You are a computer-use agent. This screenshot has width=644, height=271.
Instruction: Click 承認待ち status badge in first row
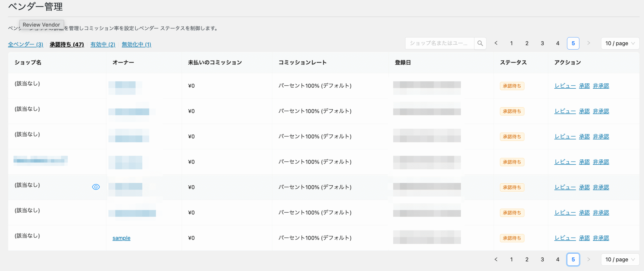(x=512, y=86)
